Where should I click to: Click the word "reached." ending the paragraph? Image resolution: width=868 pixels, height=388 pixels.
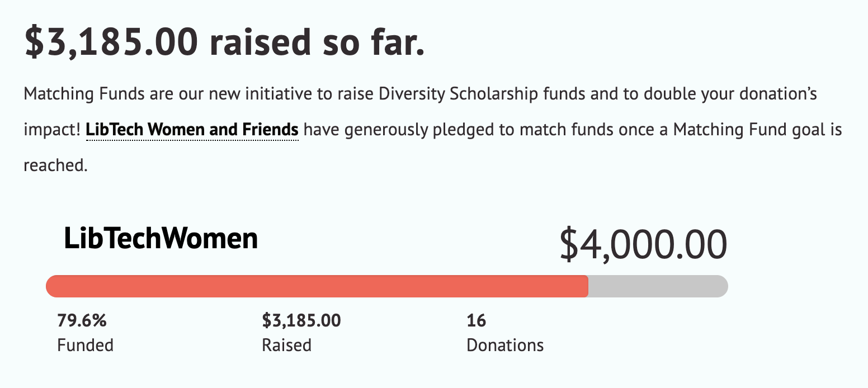[56, 165]
